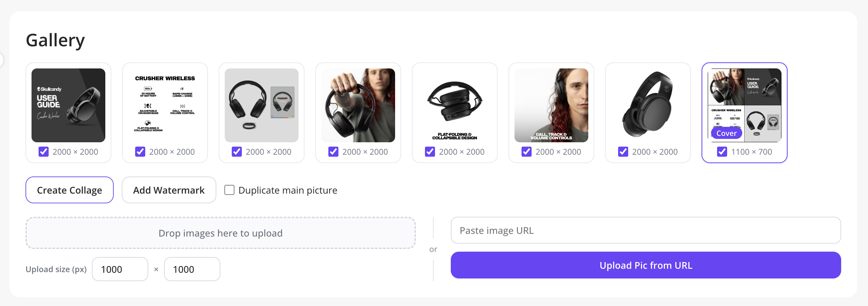The width and height of the screenshot is (868, 306).
Task: Uncheck the flat-folding design image checkbox
Action: 430,152
